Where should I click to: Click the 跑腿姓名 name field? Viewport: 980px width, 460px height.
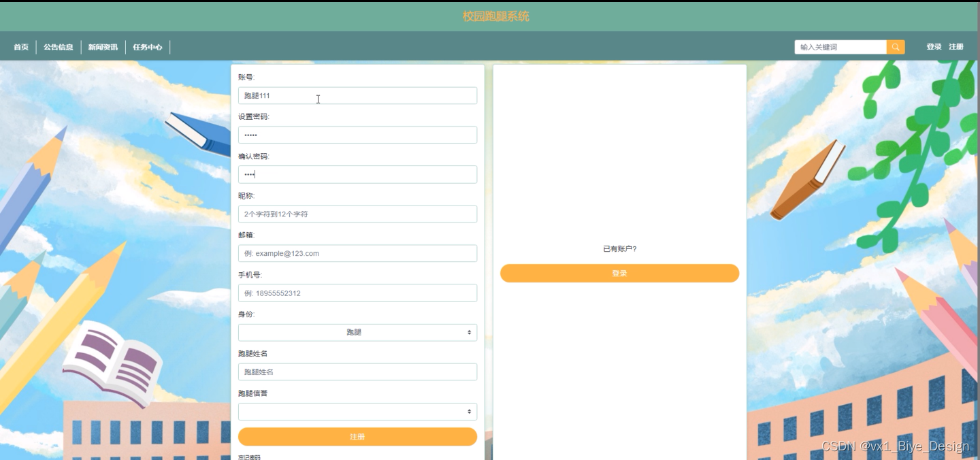(357, 372)
